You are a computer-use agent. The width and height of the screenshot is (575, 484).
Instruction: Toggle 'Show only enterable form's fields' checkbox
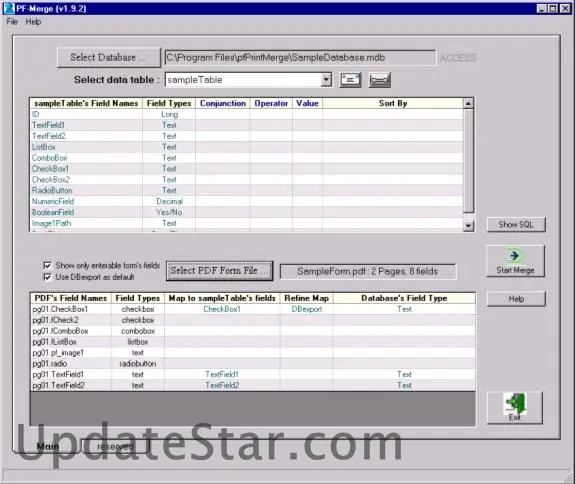[47, 265]
